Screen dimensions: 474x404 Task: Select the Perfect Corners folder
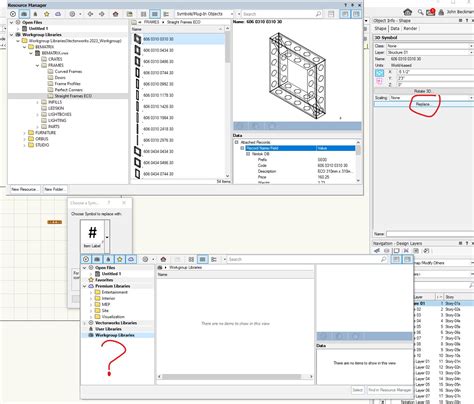68,90
